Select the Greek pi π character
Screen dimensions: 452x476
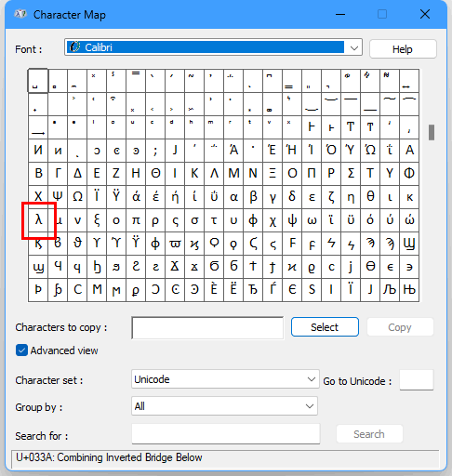click(x=136, y=220)
